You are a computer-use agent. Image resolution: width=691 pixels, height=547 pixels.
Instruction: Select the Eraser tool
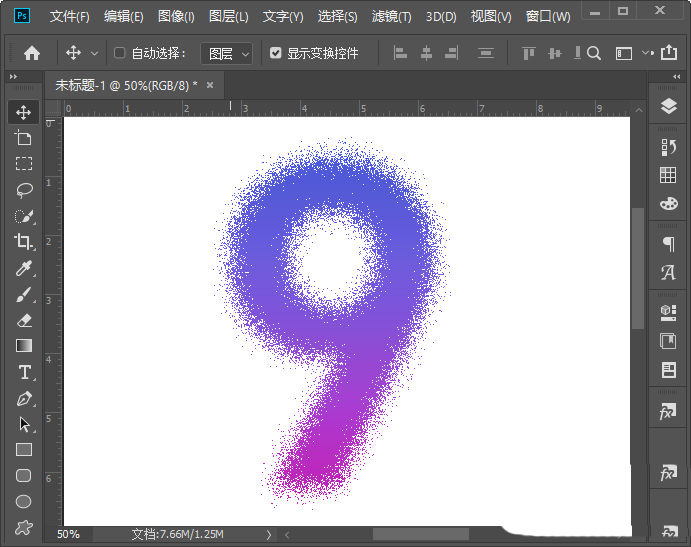point(24,320)
